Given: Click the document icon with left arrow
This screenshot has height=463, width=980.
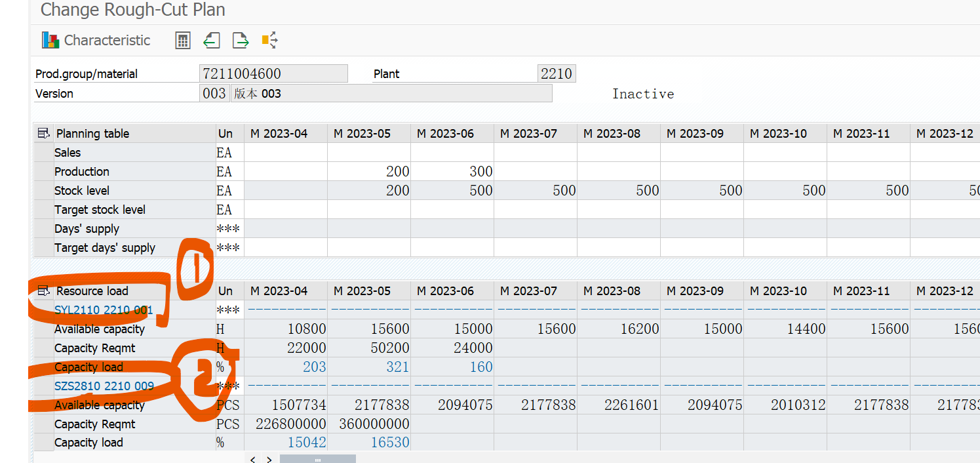Looking at the screenshot, I should (211, 41).
